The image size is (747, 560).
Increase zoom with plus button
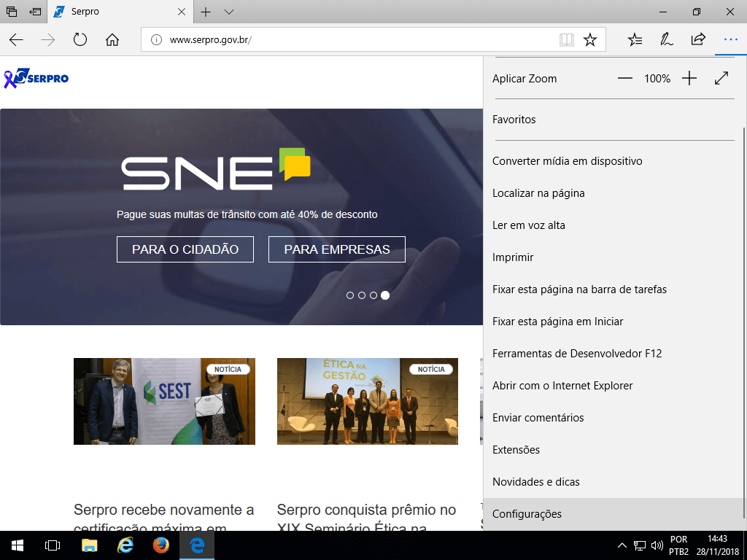coord(689,78)
